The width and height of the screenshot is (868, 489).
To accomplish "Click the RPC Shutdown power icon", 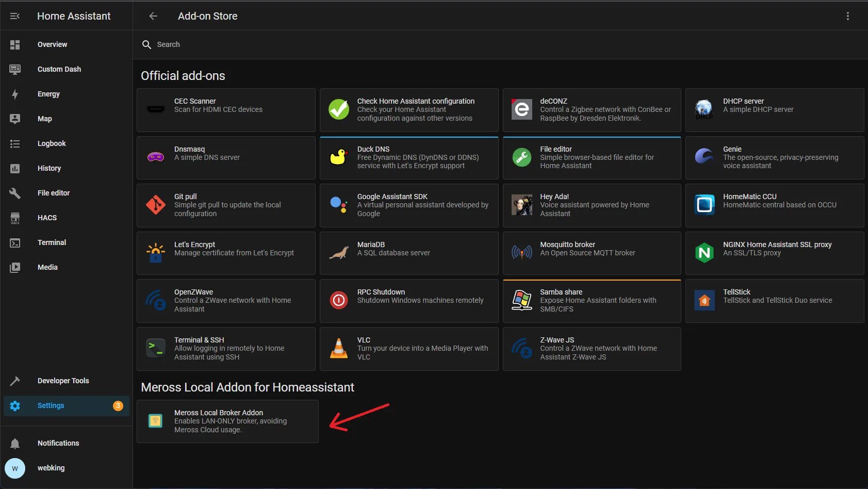I will click(339, 300).
